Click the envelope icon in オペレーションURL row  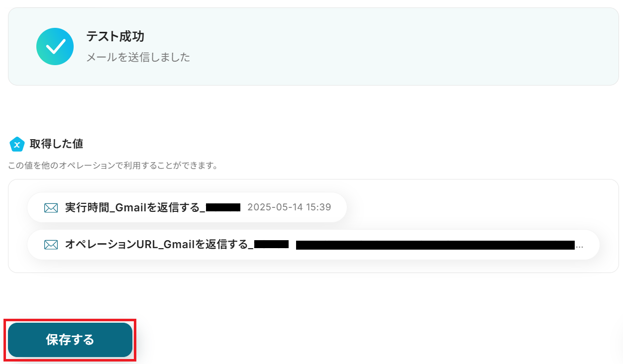pyautogui.click(x=51, y=245)
